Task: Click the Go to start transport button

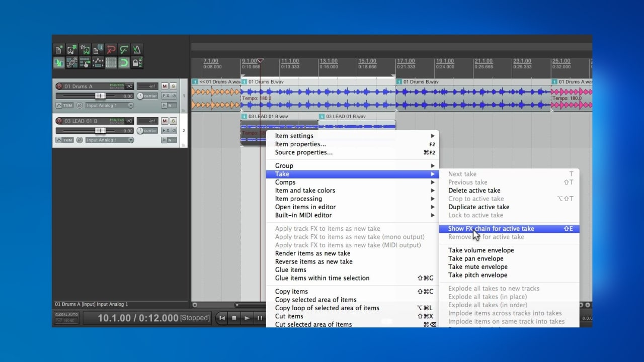Action: 222,318
